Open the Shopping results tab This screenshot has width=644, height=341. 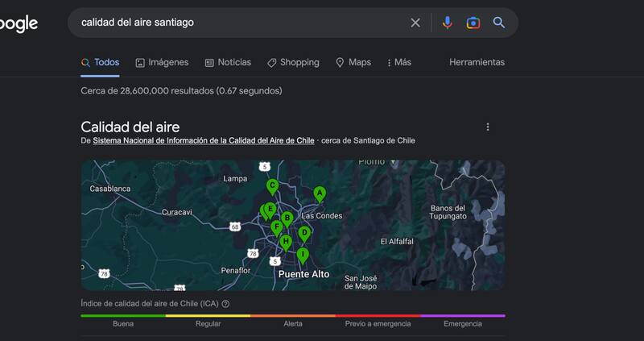pyautogui.click(x=293, y=62)
